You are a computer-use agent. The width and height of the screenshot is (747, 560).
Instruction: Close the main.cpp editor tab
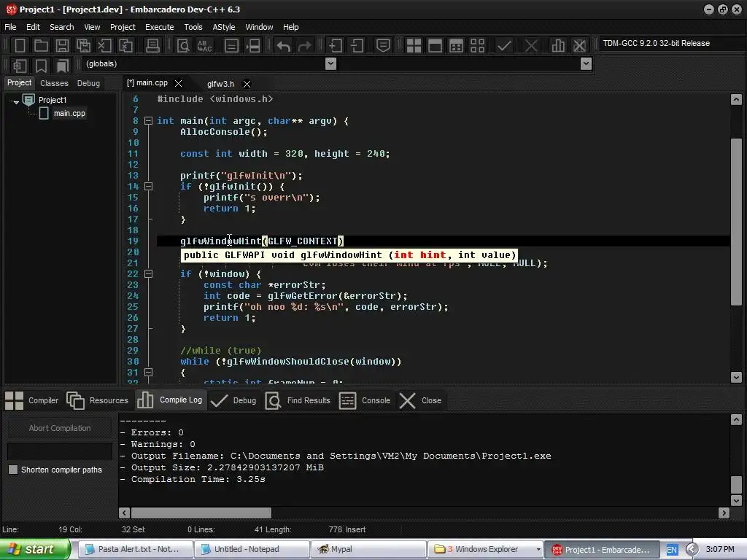178,83
